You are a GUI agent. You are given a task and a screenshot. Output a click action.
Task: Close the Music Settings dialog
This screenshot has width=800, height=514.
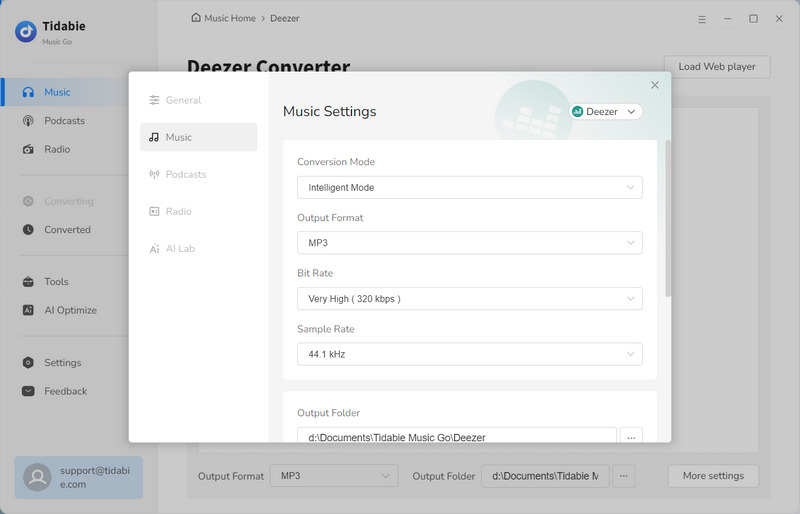(x=655, y=85)
